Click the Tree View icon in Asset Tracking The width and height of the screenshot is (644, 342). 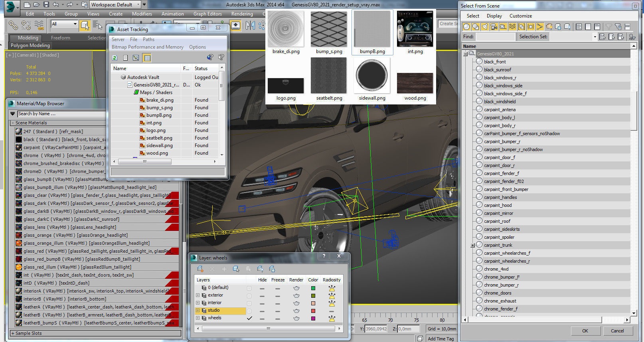[x=136, y=58]
